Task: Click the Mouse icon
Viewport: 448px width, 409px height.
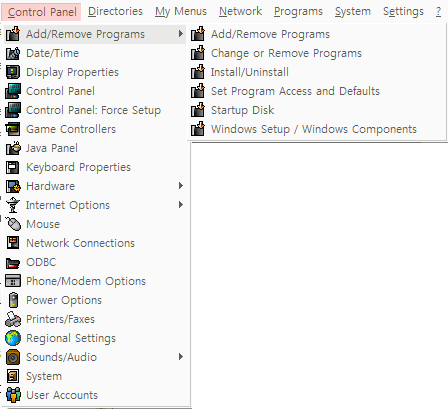Action: point(13,224)
